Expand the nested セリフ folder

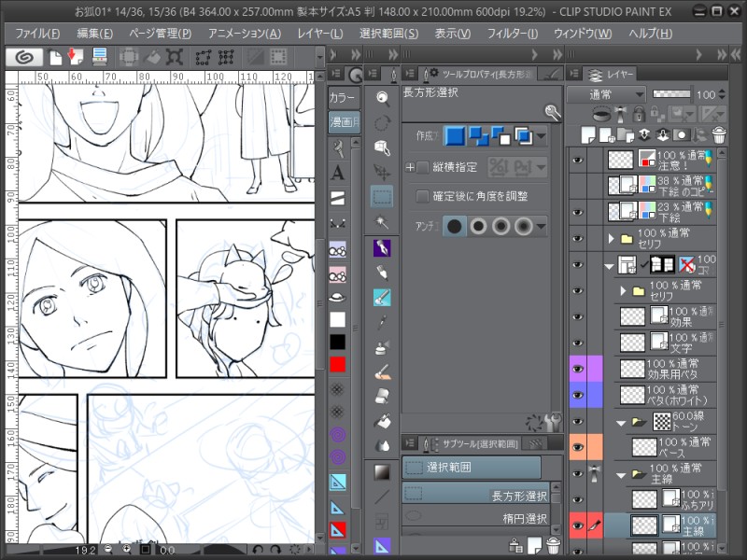[623, 290]
